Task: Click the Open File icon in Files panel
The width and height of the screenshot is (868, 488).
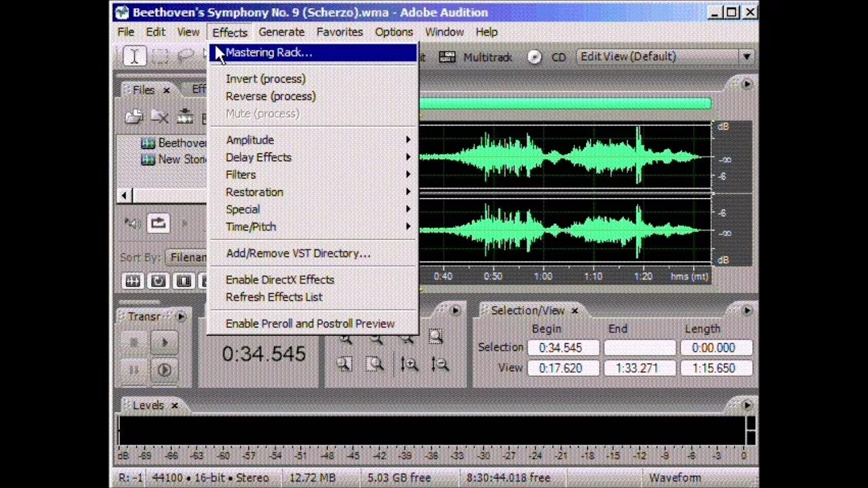Action: (134, 117)
